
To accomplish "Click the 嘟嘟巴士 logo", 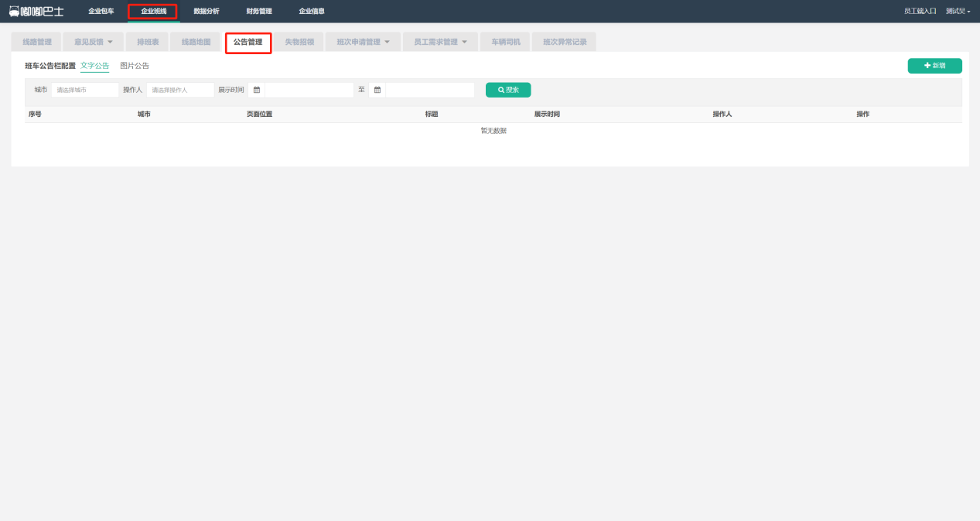I will pos(36,11).
